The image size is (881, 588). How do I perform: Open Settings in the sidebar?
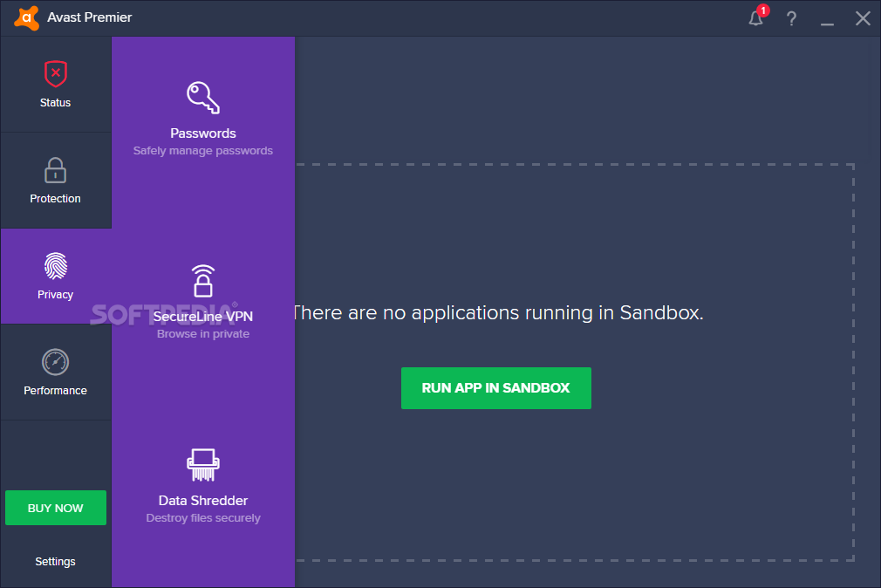pos(55,562)
